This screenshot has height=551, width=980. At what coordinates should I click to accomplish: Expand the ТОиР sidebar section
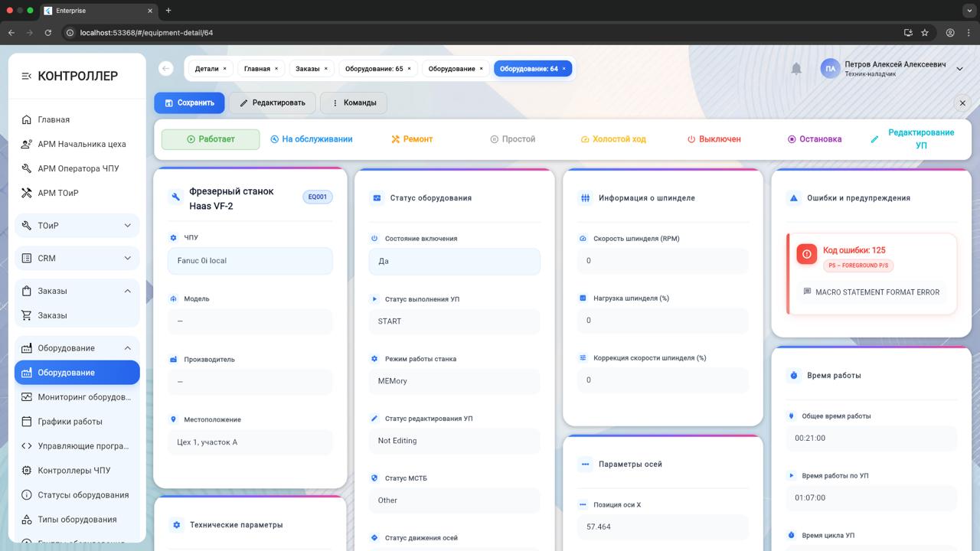tap(77, 226)
